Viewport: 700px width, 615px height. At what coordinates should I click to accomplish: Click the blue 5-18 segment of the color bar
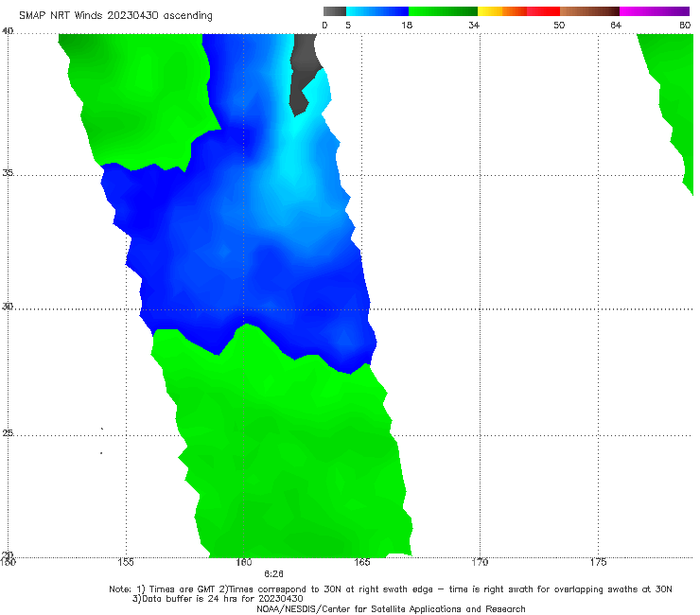pos(377,11)
